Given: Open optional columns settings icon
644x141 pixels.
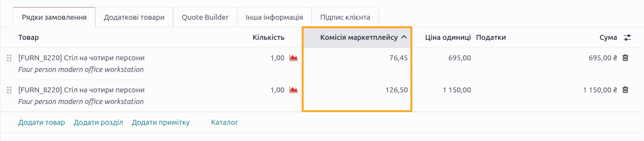Looking at the screenshot, I should click(x=627, y=38).
